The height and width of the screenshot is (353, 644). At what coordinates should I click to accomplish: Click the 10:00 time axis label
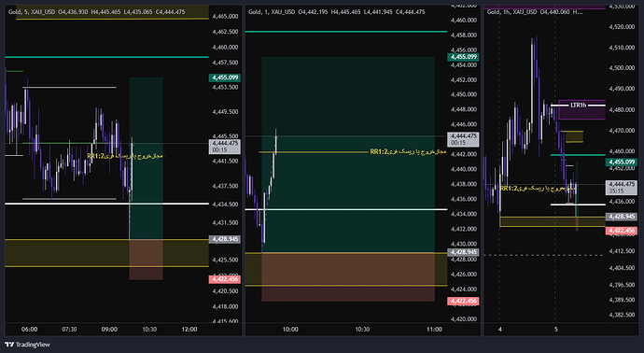tap(290, 329)
